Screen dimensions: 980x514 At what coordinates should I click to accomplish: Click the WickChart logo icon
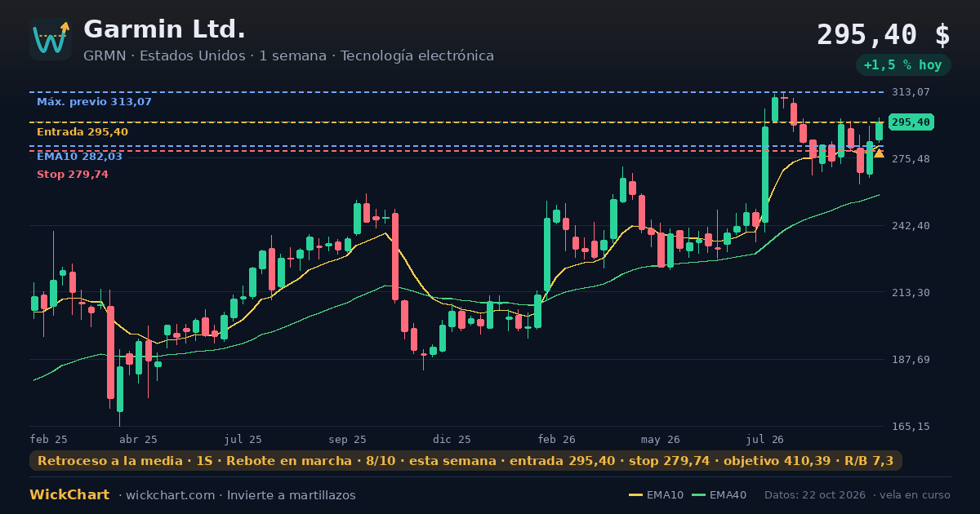[51, 39]
